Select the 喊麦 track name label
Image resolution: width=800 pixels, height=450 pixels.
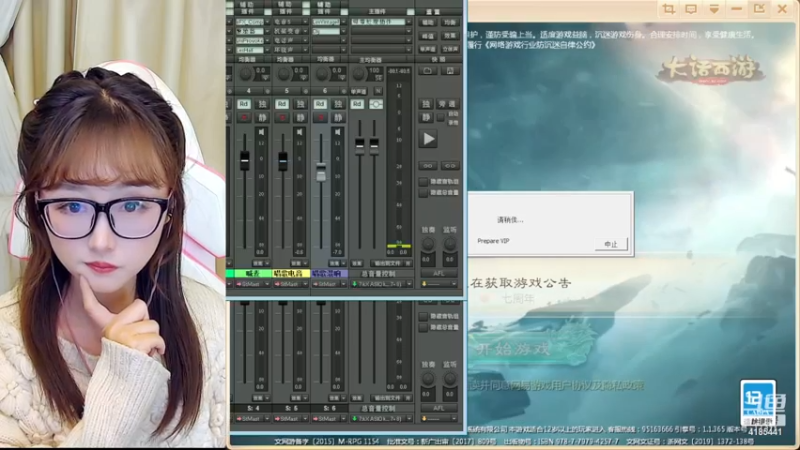pos(253,274)
